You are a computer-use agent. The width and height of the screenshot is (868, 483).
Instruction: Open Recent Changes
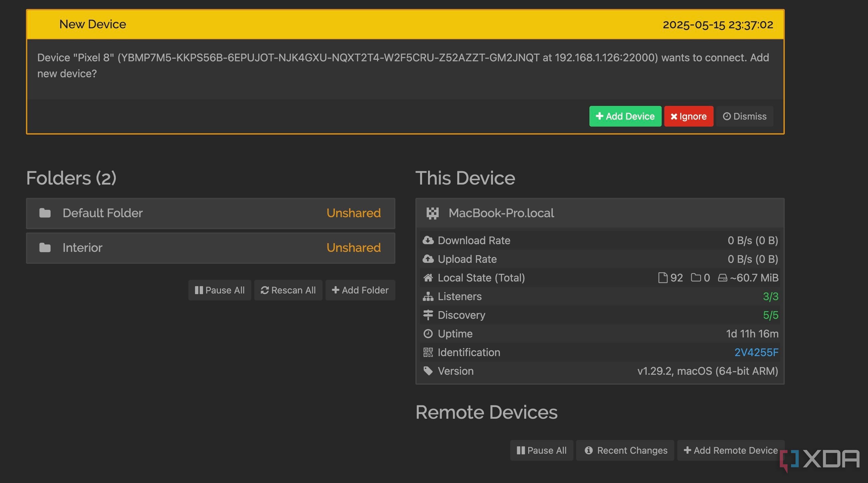click(x=625, y=450)
